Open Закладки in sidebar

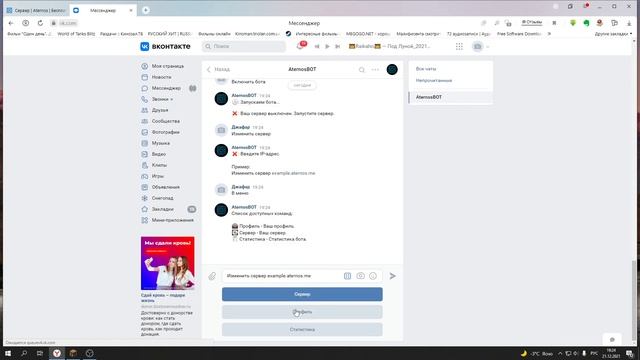pyautogui.click(x=162, y=209)
